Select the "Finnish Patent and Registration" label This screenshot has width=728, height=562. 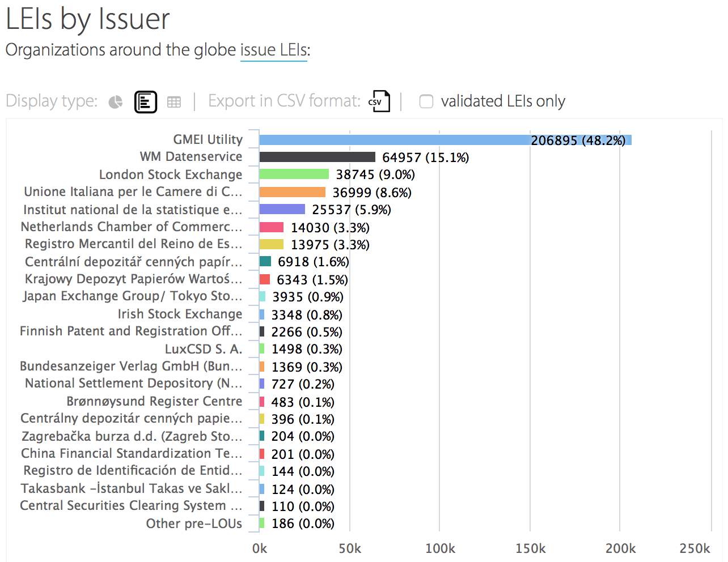pos(131,331)
